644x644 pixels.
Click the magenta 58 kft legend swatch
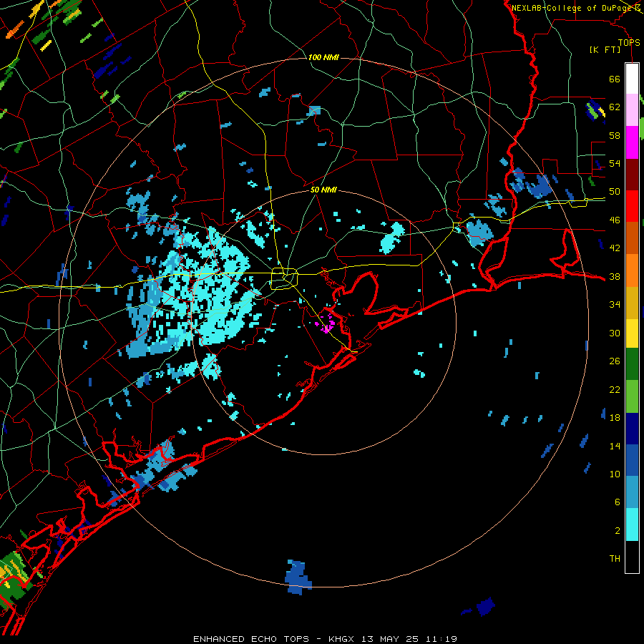(x=632, y=142)
